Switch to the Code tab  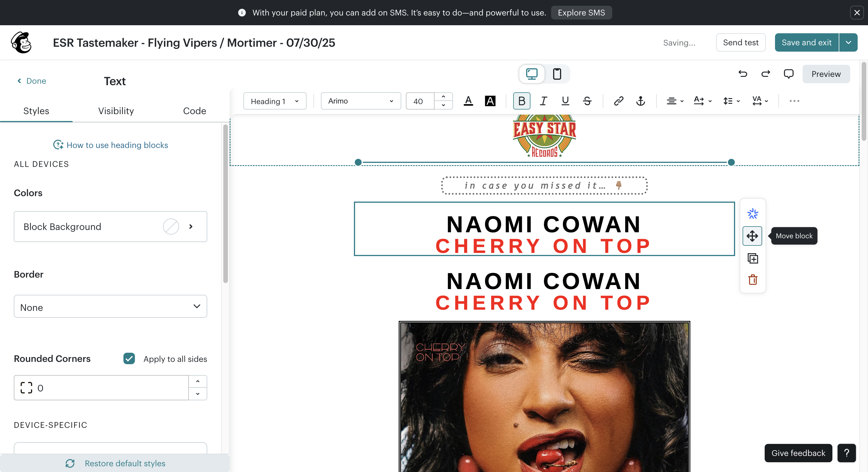point(194,111)
